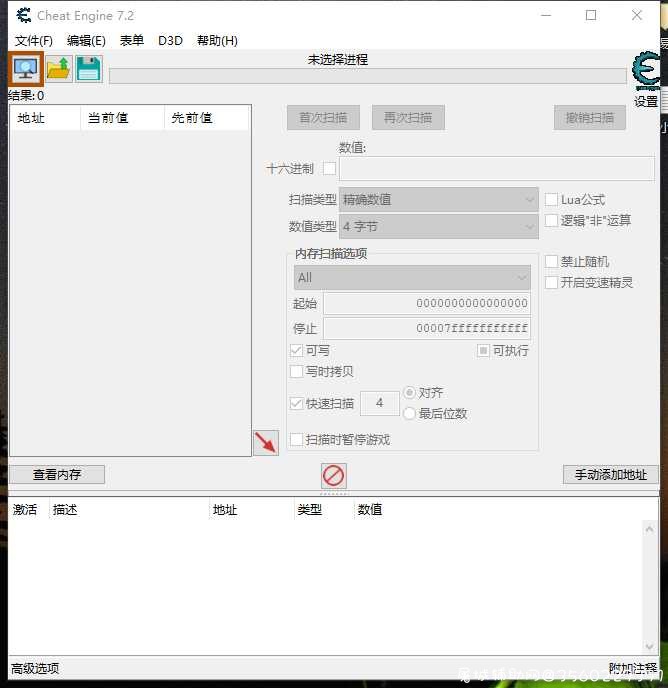Click the 查看内存 button
The height and width of the screenshot is (688, 668).
(57, 475)
